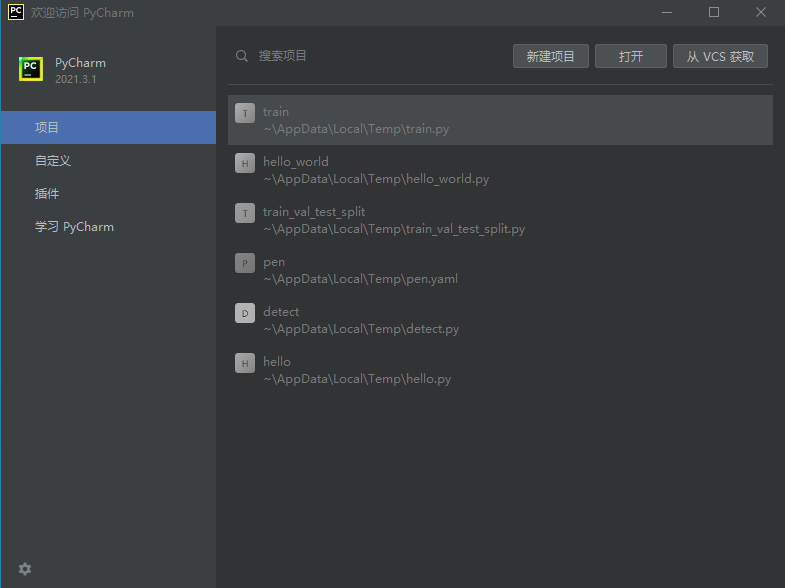Open the 学习 PyCharm tab

[109, 227]
